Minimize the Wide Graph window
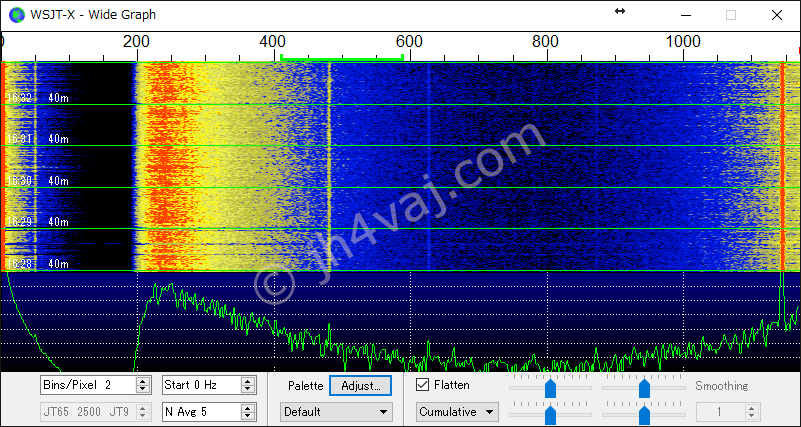This screenshot has width=801, height=427. click(x=686, y=15)
